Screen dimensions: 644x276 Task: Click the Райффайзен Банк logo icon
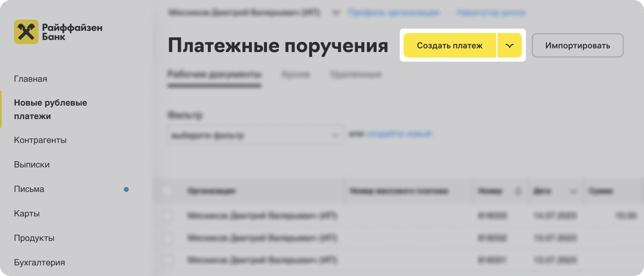tap(25, 31)
